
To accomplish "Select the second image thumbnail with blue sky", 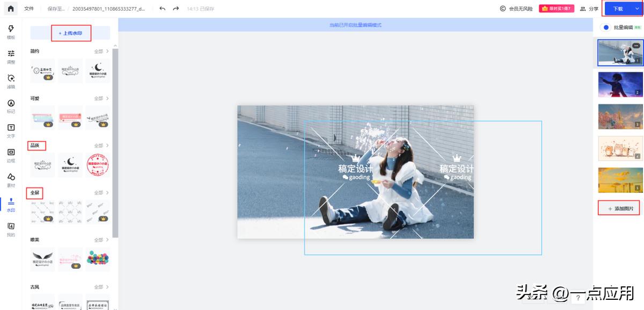I will [x=620, y=84].
